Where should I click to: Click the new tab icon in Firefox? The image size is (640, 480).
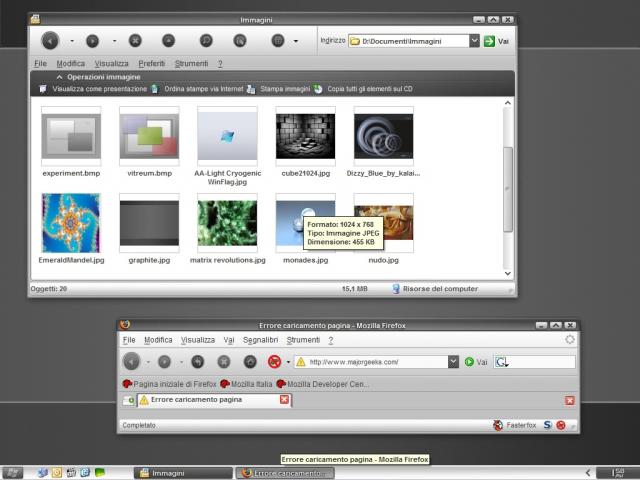click(129, 400)
